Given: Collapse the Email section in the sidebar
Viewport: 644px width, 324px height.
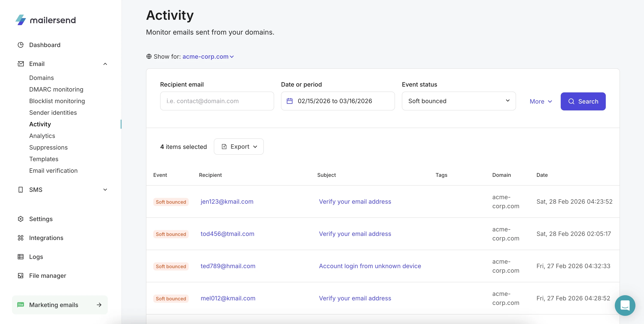Looking at the screenshot, I should (105, 64).
